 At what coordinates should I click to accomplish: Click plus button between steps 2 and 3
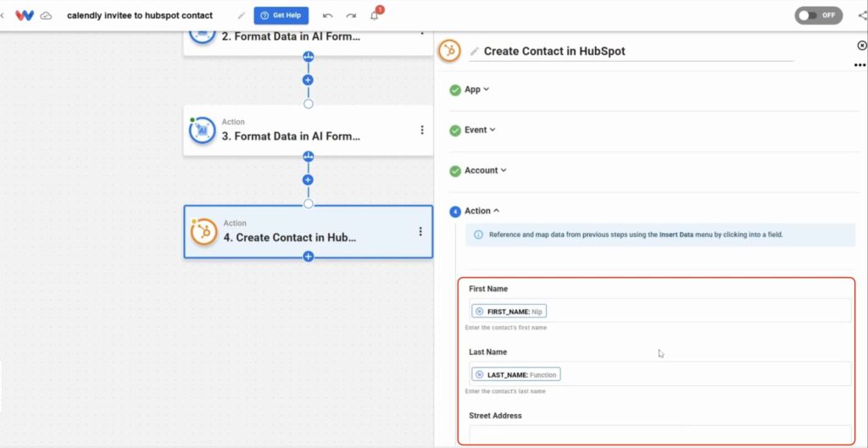[309, 80]
